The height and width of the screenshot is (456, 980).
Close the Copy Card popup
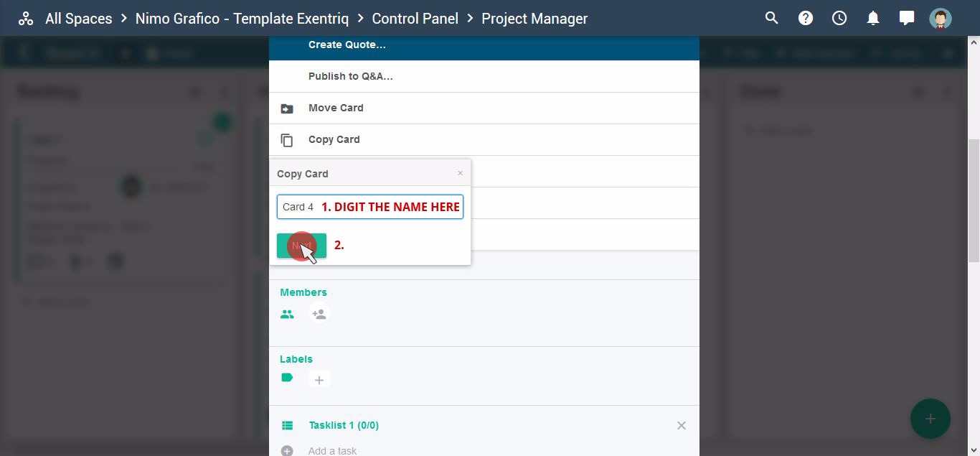(461, 173)
